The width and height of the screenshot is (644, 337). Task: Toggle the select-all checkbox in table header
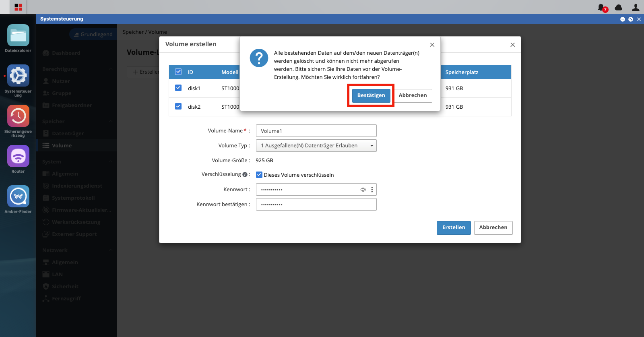point(178,72)
